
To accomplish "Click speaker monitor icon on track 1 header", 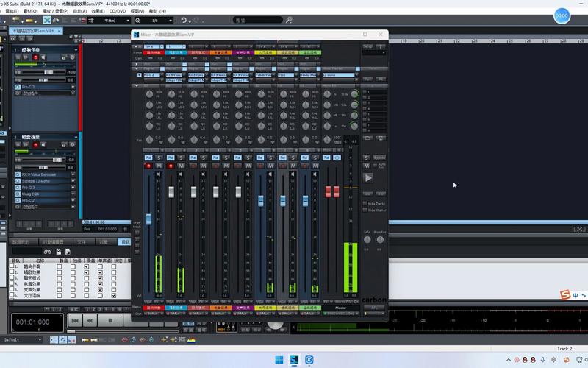I will (x=43, y=57).
